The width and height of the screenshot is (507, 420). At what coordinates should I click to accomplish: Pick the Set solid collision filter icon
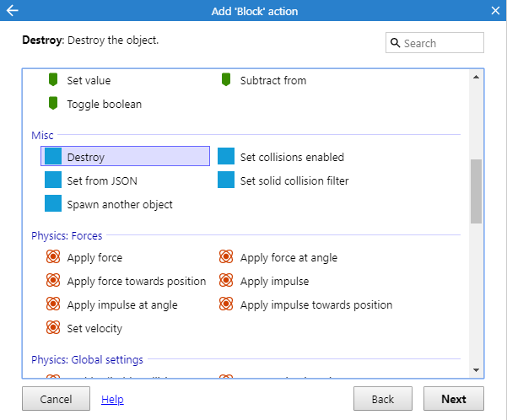tap(226, 180)
